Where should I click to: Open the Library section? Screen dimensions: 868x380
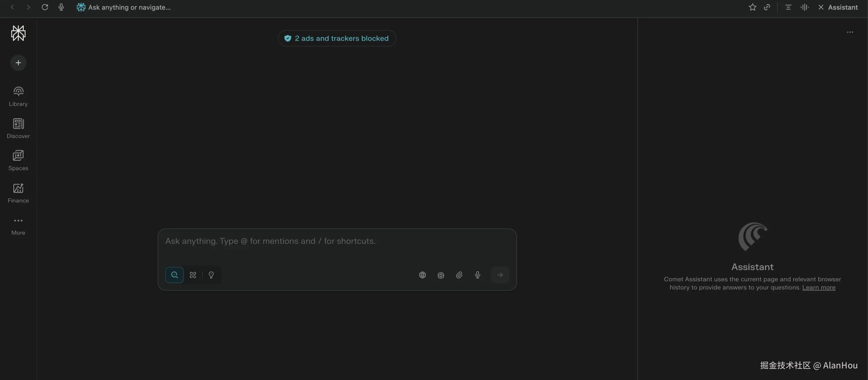pos(18,96)
